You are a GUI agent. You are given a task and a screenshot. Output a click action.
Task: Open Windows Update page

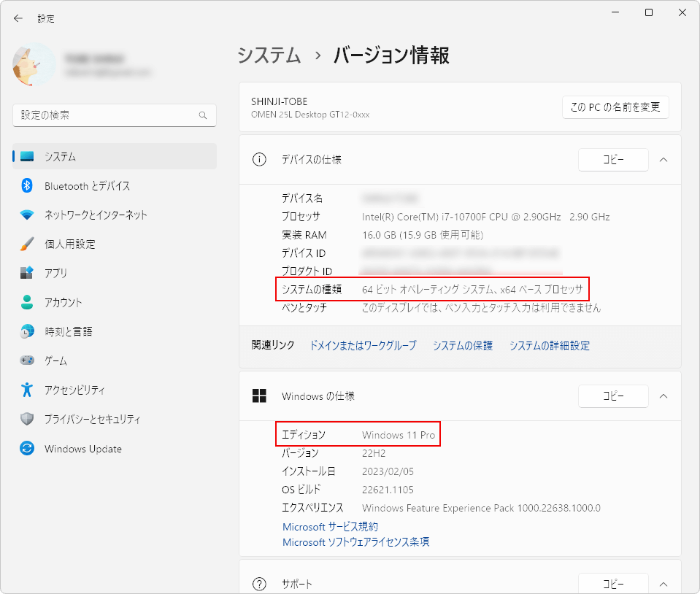point(115,448)
